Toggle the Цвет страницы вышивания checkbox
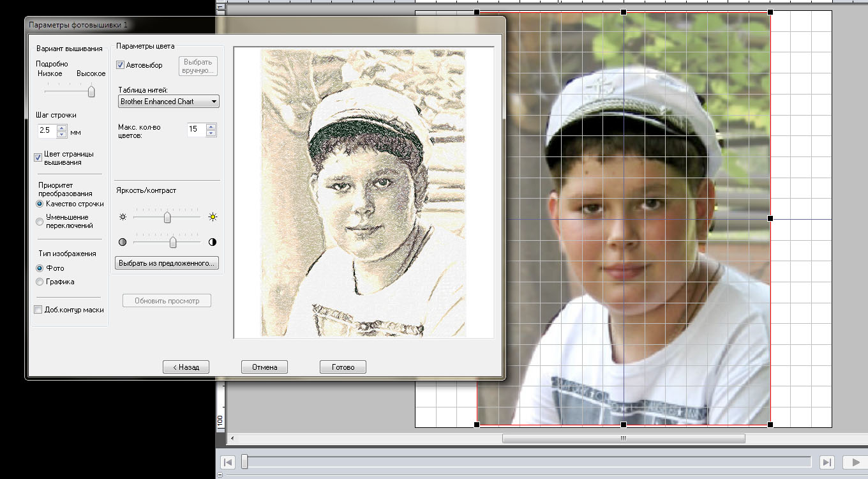This screenshot has width=868, height=479. coord(38,158)
